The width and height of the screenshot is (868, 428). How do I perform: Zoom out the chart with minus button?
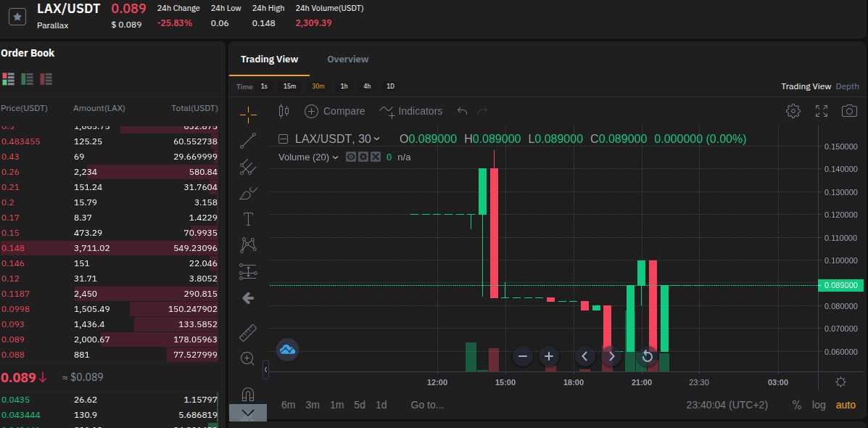pyautogui.click(x=523, y=356)
